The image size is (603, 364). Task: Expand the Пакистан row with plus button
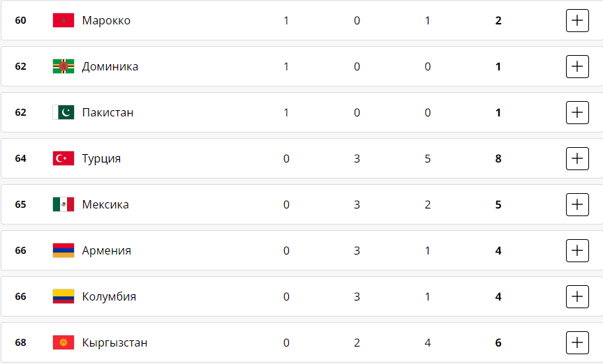coord(576,112)
